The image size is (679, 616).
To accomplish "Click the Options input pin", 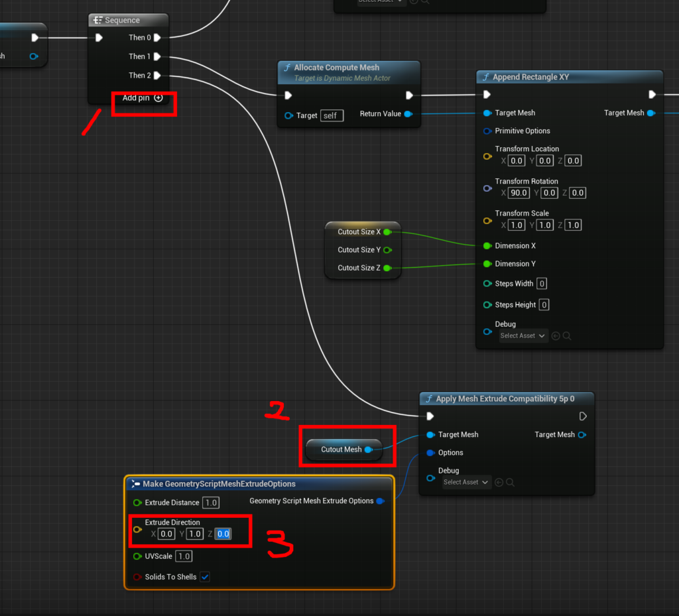I will click(430, 453).
